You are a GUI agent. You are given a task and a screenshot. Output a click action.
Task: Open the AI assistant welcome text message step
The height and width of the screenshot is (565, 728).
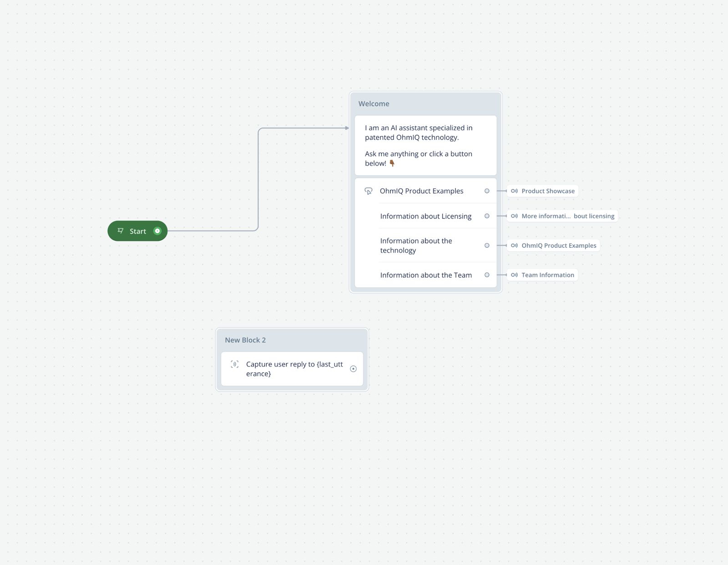[x=425, y=145]
